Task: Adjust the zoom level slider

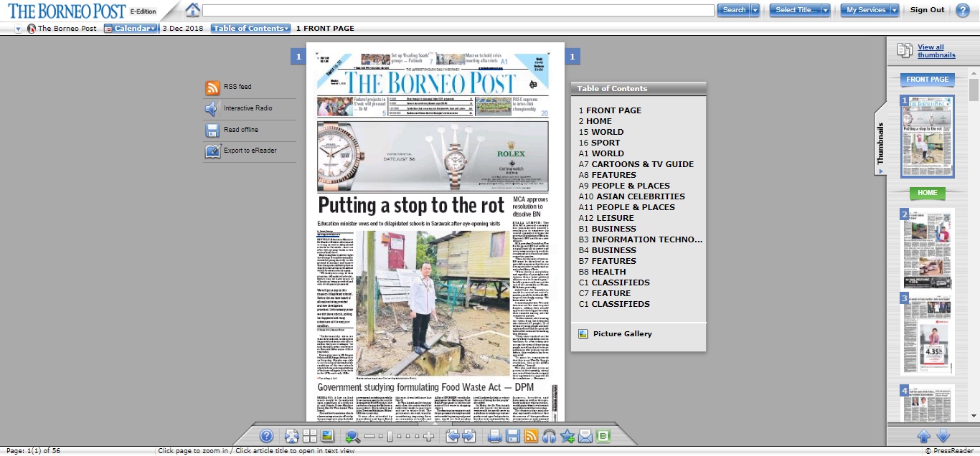Action: point(390,435)
